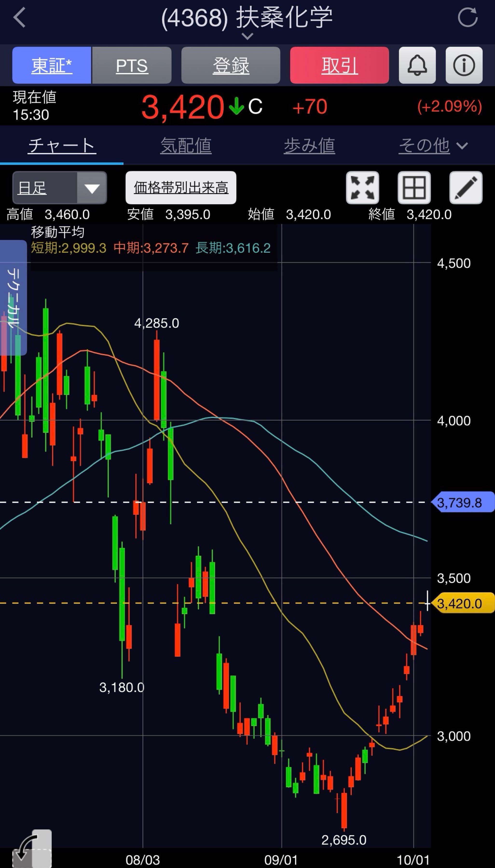The height and width of the screenshot is (868, 495).
Task: Switch to PTS market
Action: click(132, 65)
